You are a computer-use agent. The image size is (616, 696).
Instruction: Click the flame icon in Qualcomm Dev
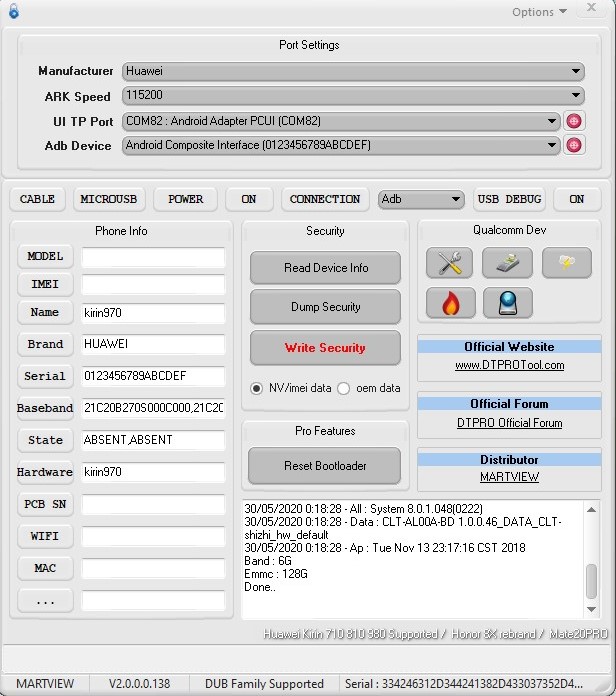tap(450, 303)
